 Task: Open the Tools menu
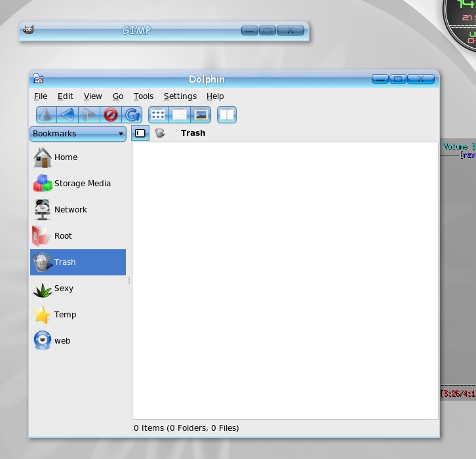pyautogui.click(x=144, y=96)
